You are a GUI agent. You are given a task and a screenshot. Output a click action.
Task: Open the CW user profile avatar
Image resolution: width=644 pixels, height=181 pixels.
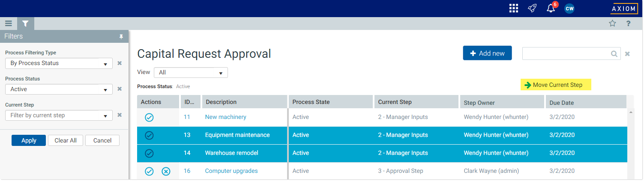tap(569, 8)
